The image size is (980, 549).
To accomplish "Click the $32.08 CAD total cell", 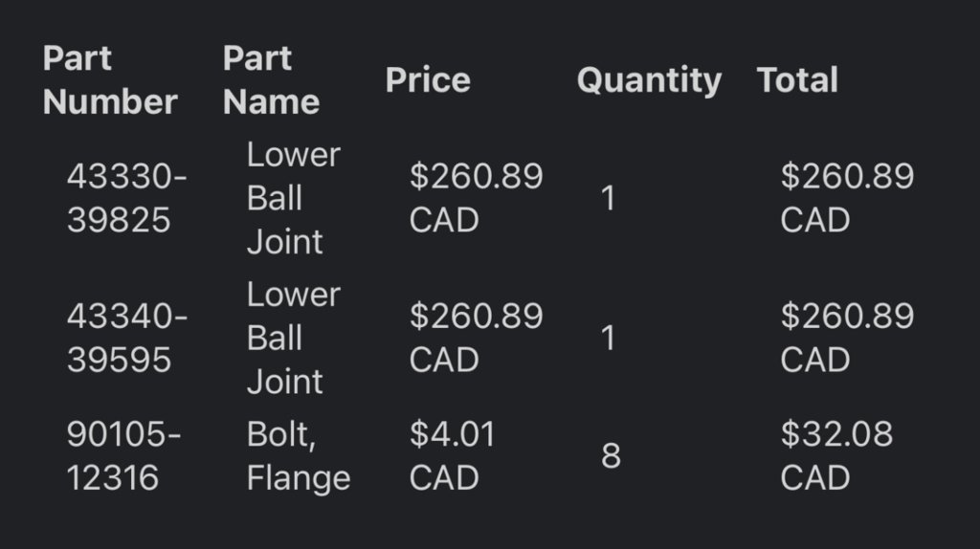I will pyautogui.click(x=836, y=456).
